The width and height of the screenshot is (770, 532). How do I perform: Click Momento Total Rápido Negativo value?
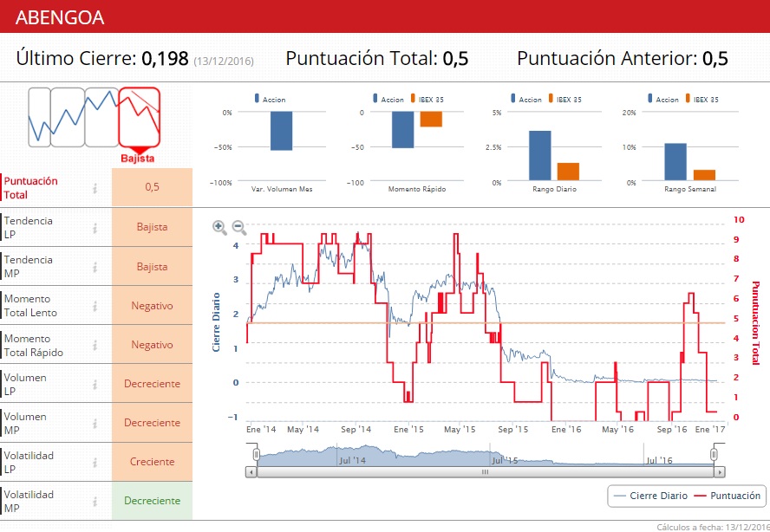[153, 345]
